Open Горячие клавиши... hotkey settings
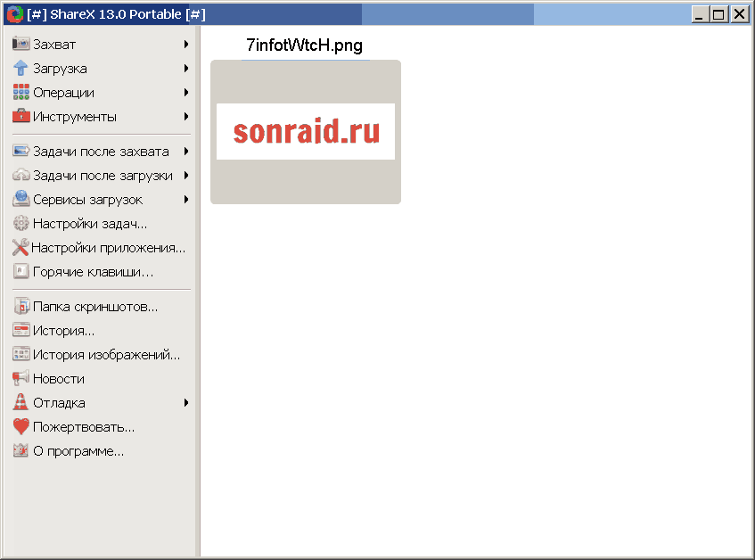This screenshot has height=560, width=755. tap(102, 272)
